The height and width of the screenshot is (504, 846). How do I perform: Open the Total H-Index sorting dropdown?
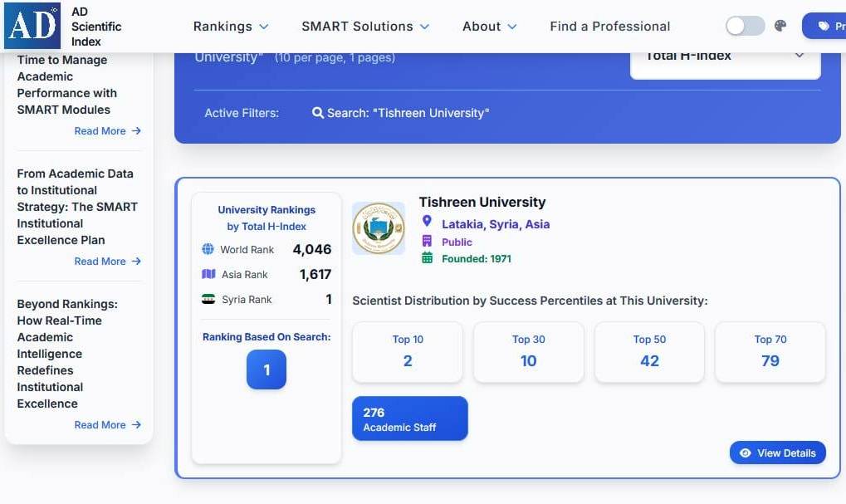coord(724,55)
